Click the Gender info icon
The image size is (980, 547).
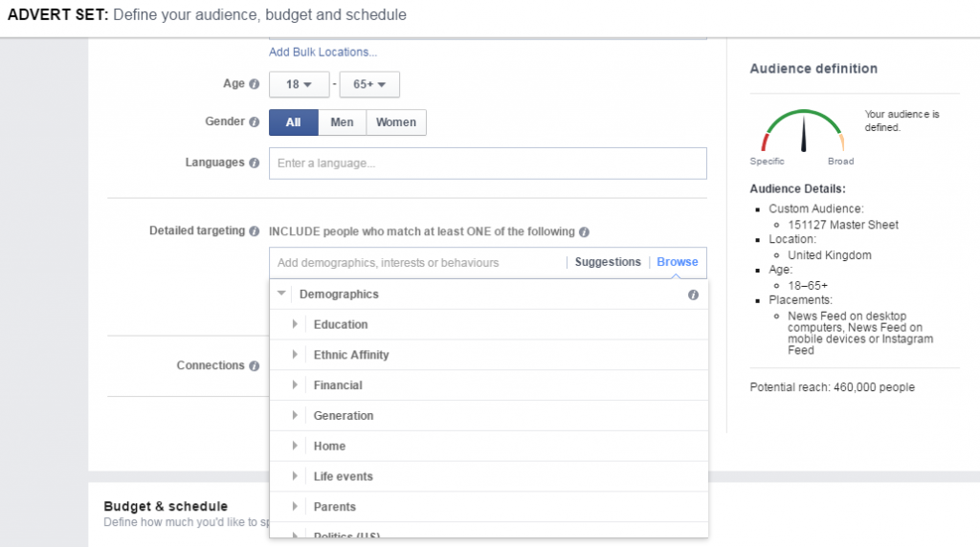[x=254, y=122]
